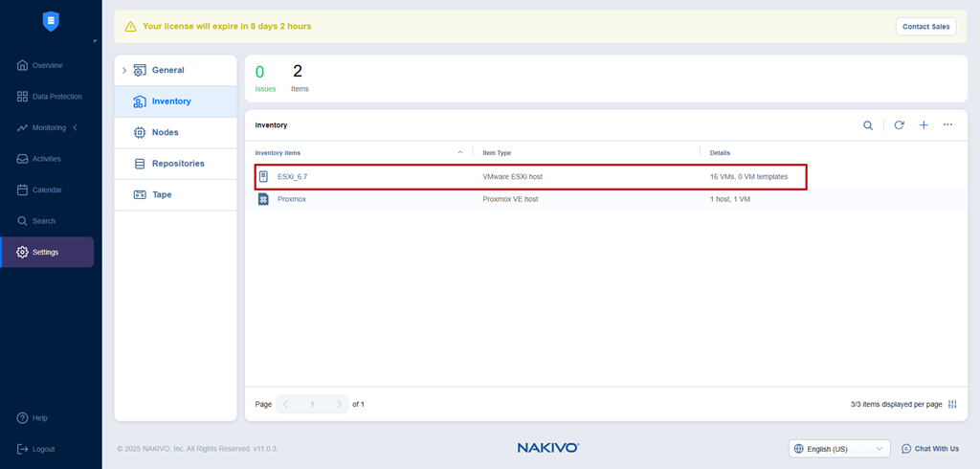
Task: Select Settings in the left sidebar
Action: coord(48,252)
